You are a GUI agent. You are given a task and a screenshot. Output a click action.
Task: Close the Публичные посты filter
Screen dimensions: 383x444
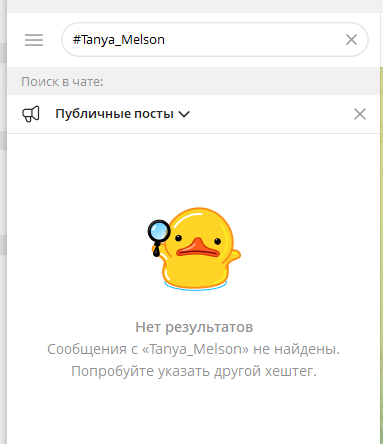coord(360,114)
